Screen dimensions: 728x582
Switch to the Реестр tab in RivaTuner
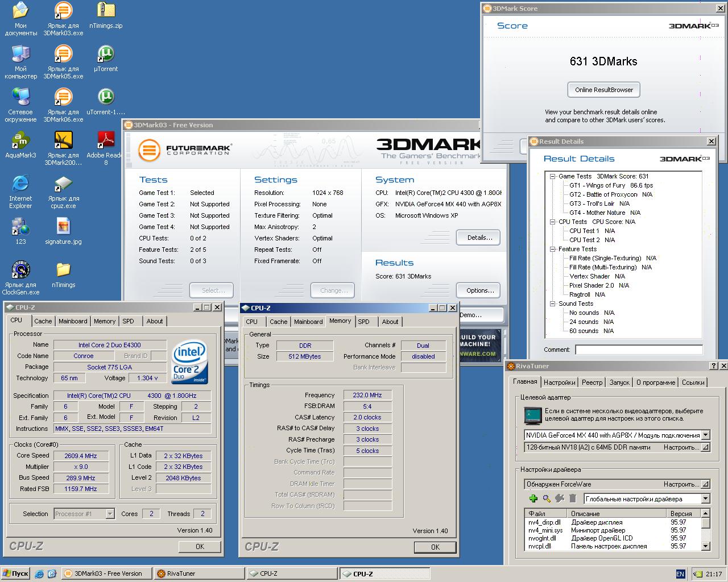[x=591, y=383]
